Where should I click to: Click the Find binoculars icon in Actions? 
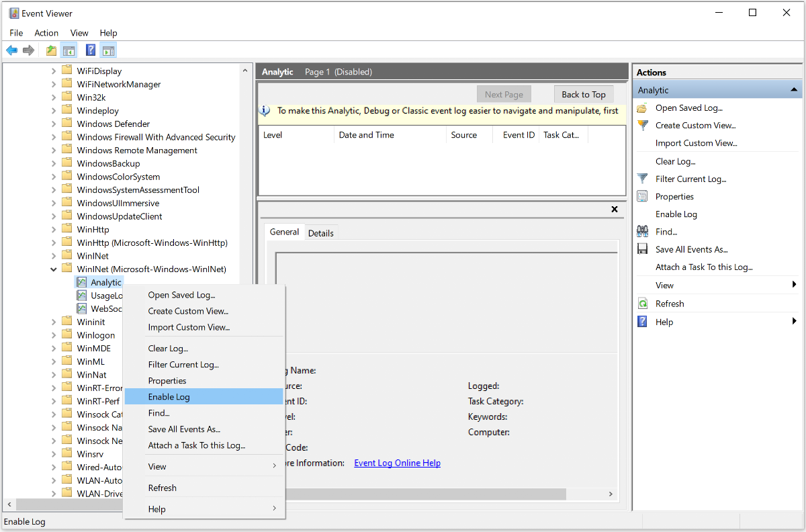point(643,232)
